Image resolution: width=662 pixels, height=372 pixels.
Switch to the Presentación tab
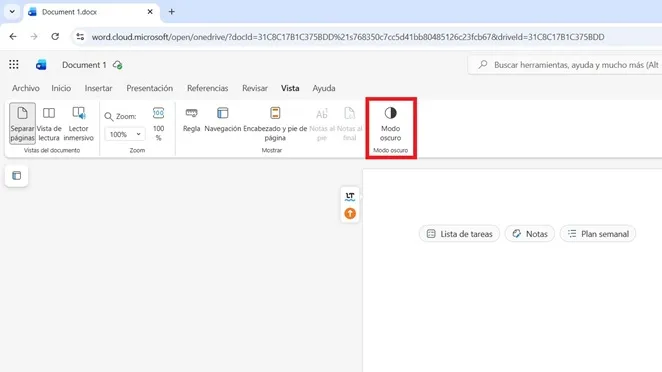click(x=149, y=88)
